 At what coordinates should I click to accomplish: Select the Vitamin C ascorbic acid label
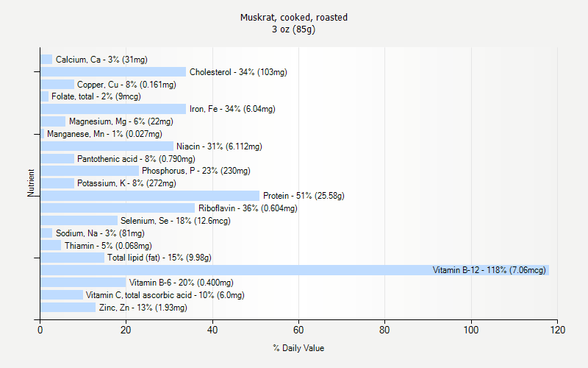(165, 295)
